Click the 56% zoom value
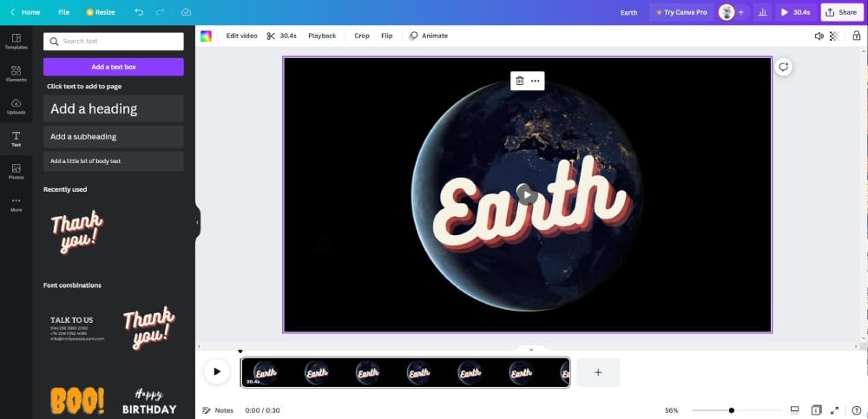868x419 pixels. 672,410
